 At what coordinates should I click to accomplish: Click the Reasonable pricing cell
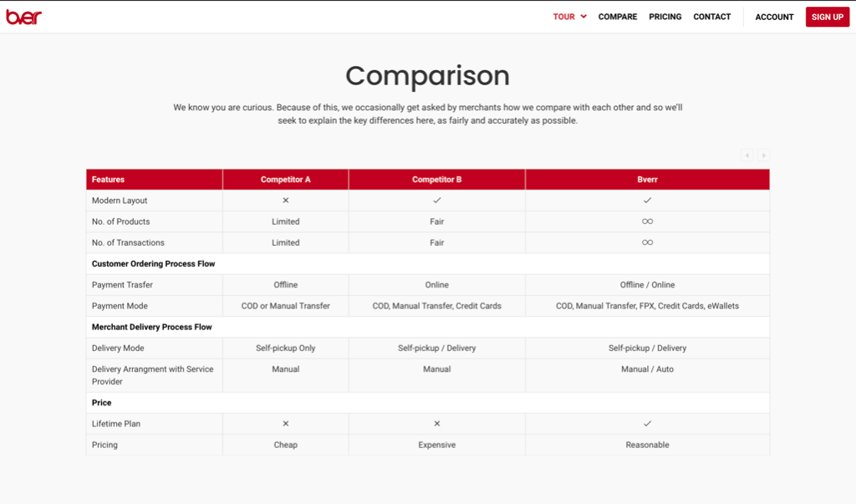pyautogui.click(x=648, y=445)
